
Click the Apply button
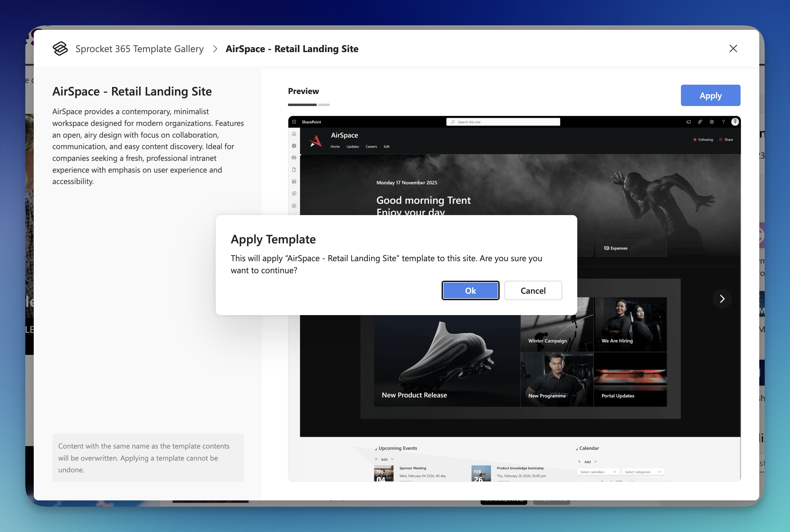710,95
